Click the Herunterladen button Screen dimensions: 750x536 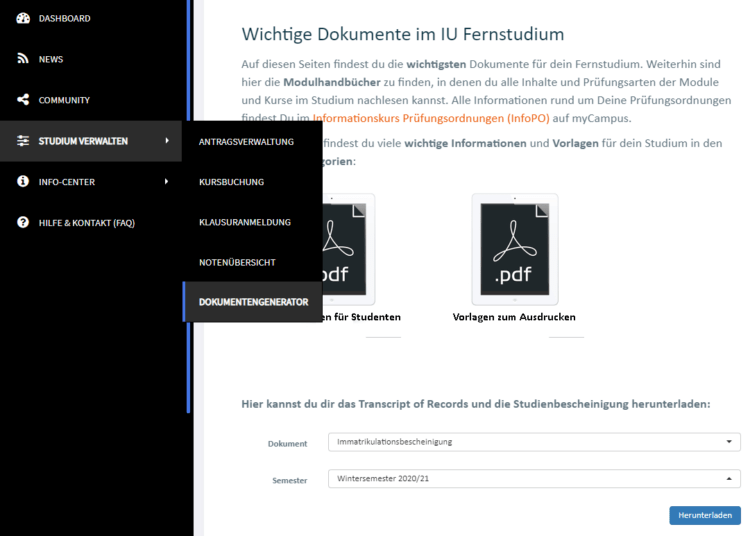705,515
